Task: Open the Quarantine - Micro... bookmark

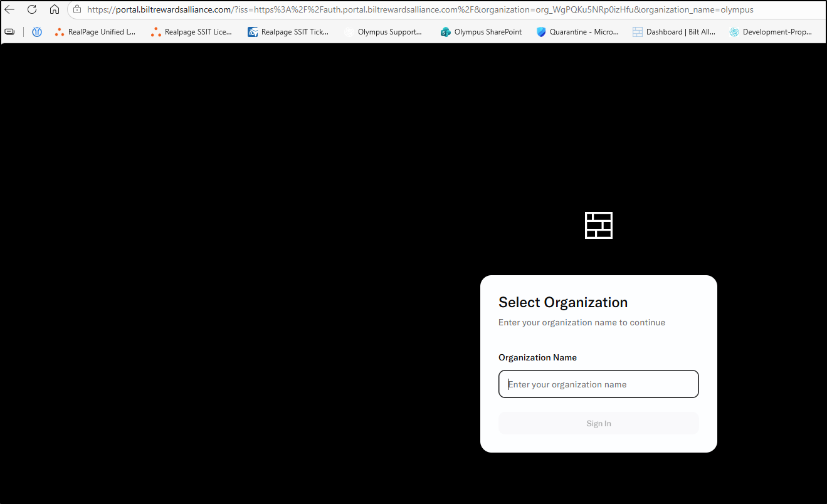Action: point(577,32)
